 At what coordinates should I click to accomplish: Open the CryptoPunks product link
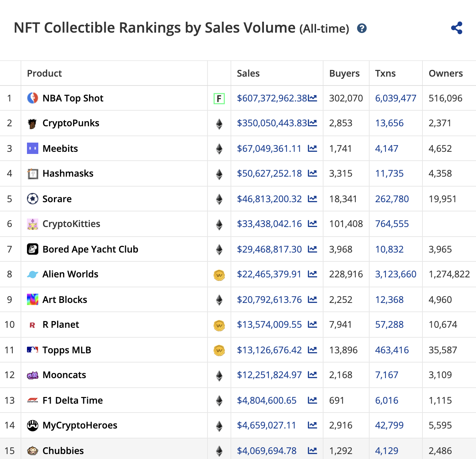(x=71, y=123)
